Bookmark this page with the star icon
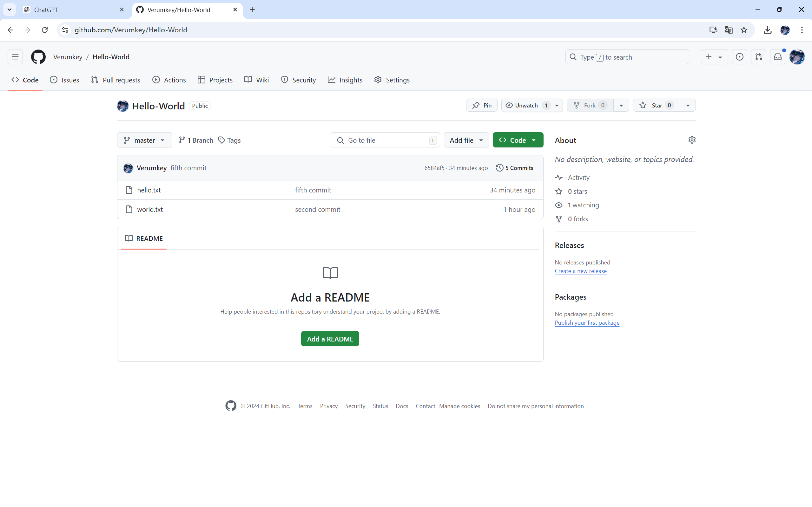 [x=744, y=30]
